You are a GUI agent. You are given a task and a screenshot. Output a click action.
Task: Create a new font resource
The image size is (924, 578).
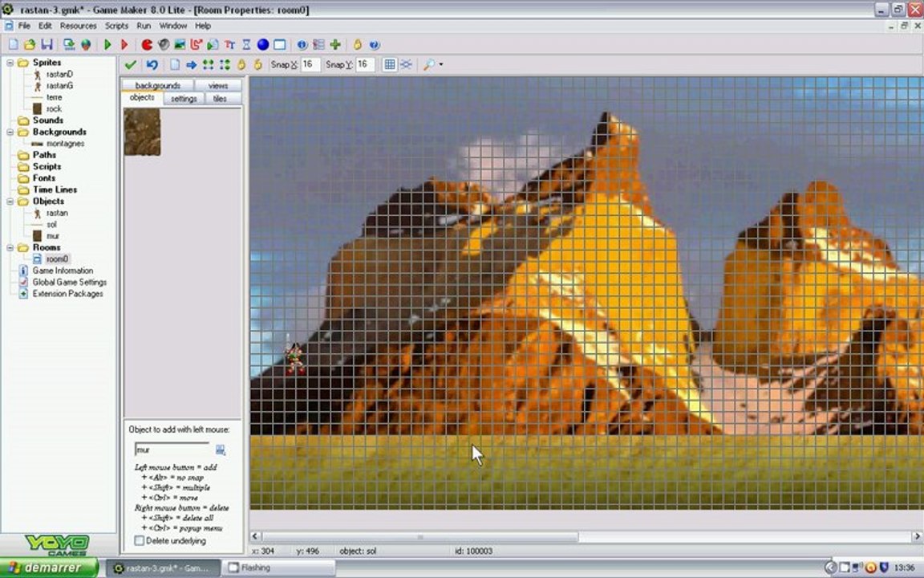pos(230,45)
